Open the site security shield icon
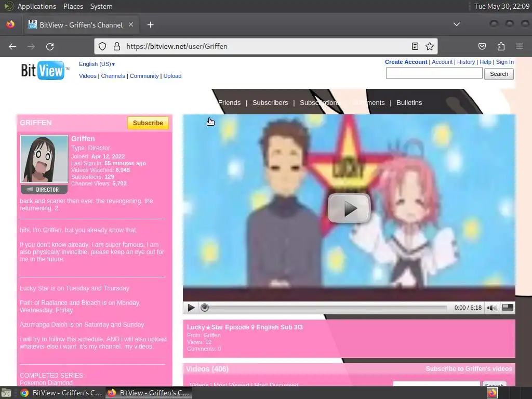Viewport: 532px width, 399px height. (102, 46)
